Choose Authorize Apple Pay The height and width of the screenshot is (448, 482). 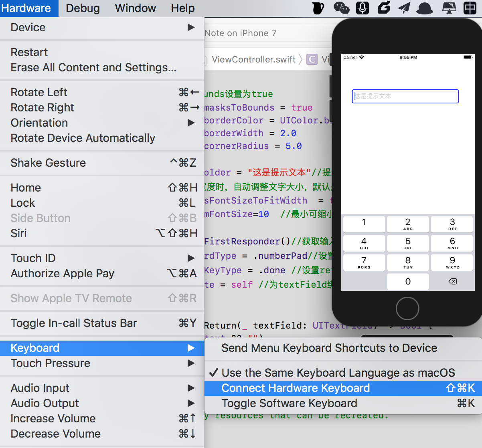coord(102,273)
